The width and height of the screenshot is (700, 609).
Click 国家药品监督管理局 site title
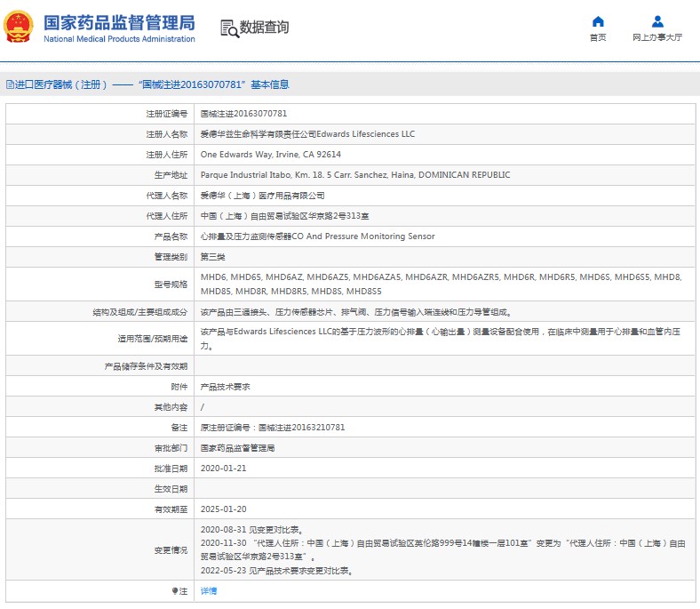click(x=119, y=22)
